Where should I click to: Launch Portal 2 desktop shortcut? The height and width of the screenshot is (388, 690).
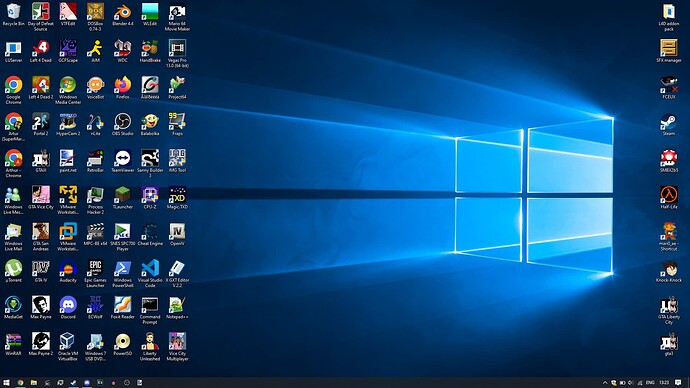click(x=40, y=124)
